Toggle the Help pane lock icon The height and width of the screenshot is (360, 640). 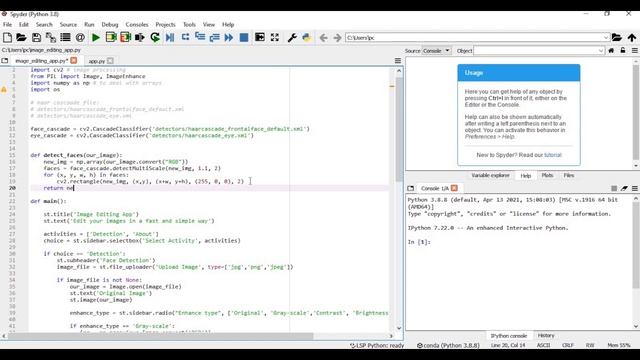pos(622,51)
